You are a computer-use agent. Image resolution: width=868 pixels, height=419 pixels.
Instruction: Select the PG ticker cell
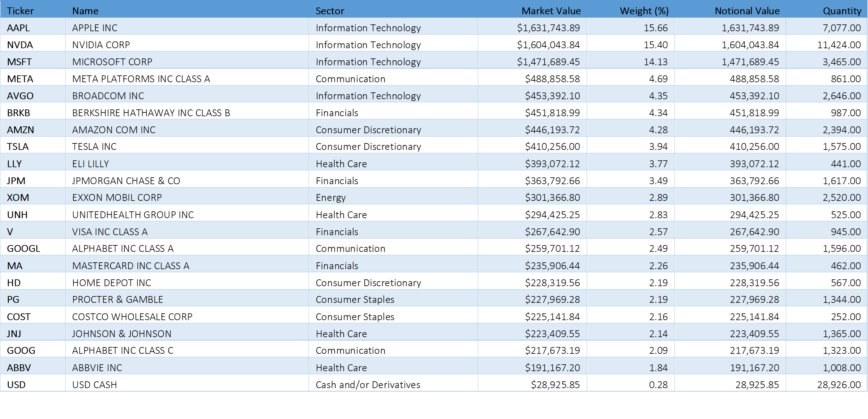click(x=13, y=299)
